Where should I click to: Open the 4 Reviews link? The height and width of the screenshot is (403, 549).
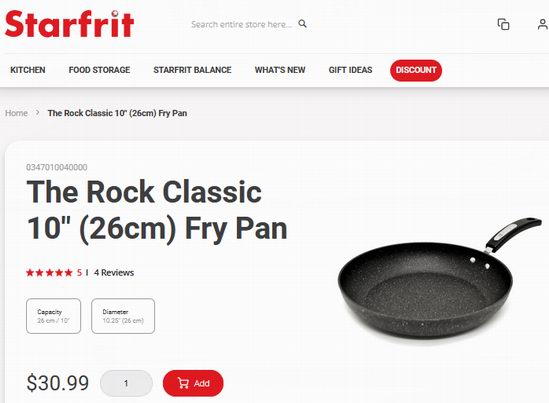(114, 272)
